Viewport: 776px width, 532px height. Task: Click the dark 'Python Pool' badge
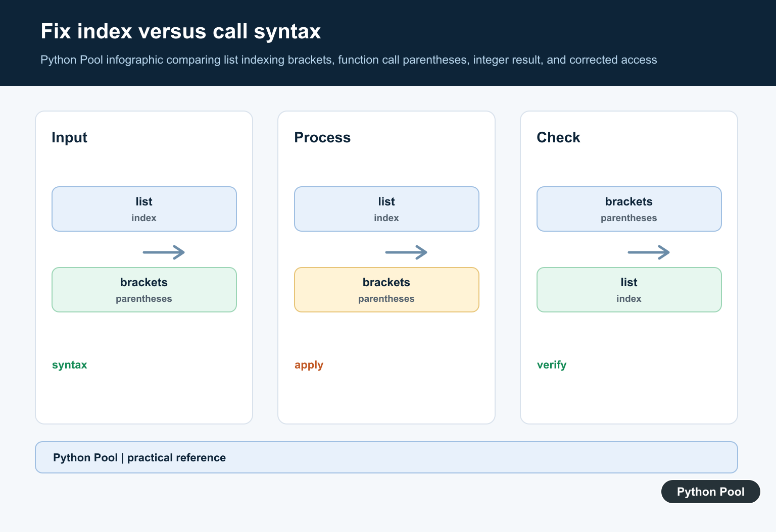pyautogui.click(x=711, y=492)
